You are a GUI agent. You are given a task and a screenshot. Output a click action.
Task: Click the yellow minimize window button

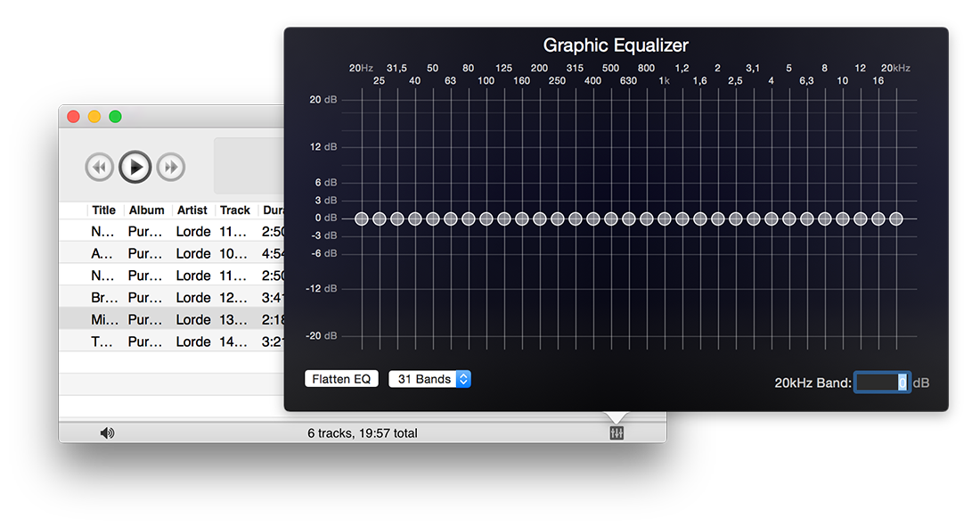94,117
